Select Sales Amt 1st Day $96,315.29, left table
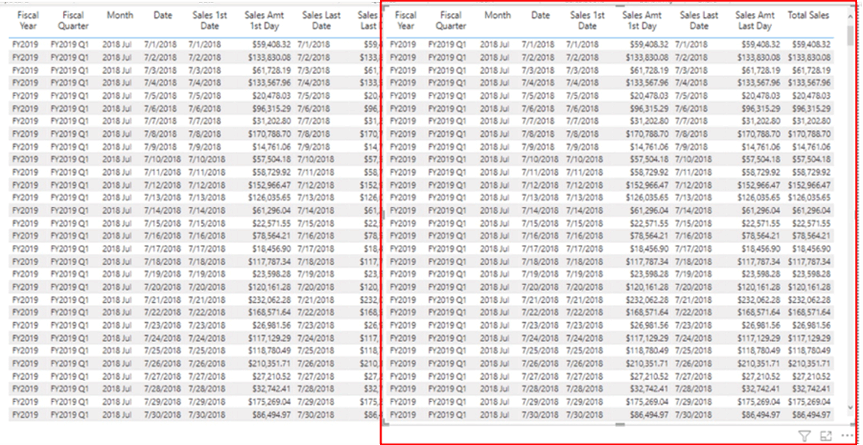 [271, 108]
